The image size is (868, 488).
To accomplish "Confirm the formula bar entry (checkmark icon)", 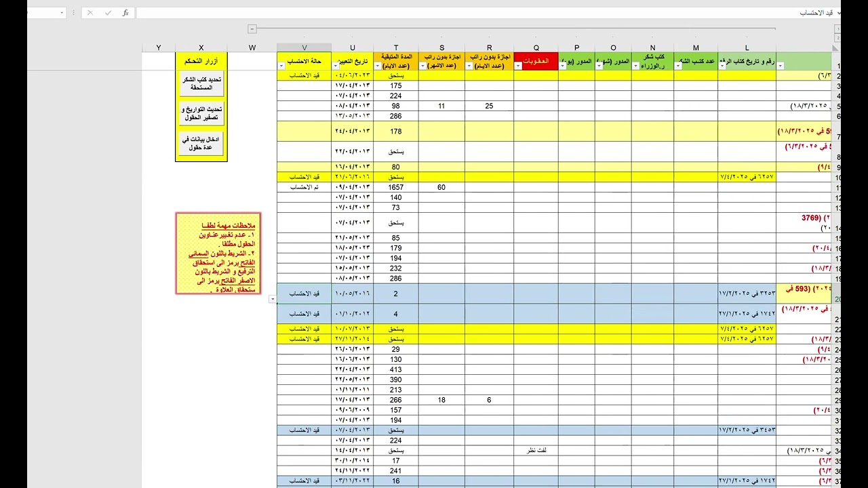I will [108, 13].
